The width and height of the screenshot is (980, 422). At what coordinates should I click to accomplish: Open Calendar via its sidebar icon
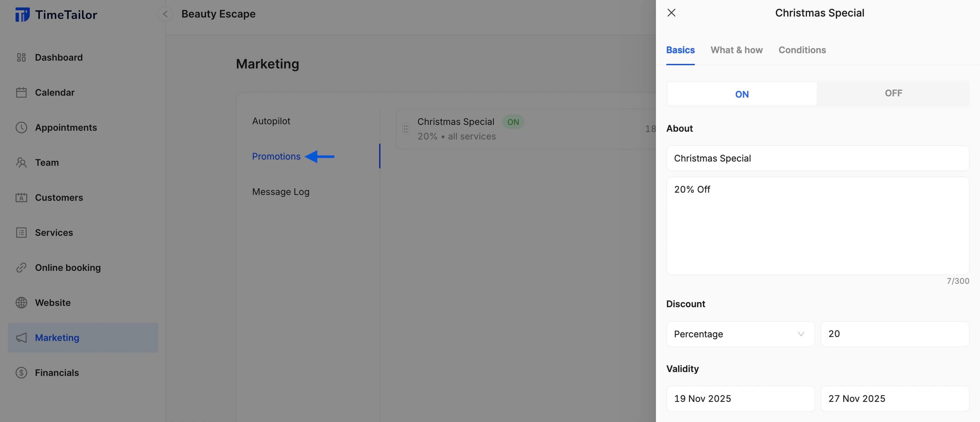point(21,92)
